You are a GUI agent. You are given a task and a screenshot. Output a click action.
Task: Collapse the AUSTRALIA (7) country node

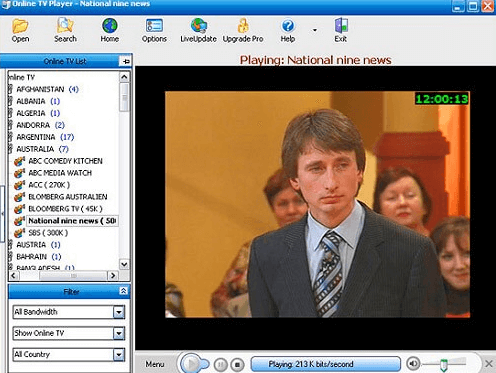10,149
